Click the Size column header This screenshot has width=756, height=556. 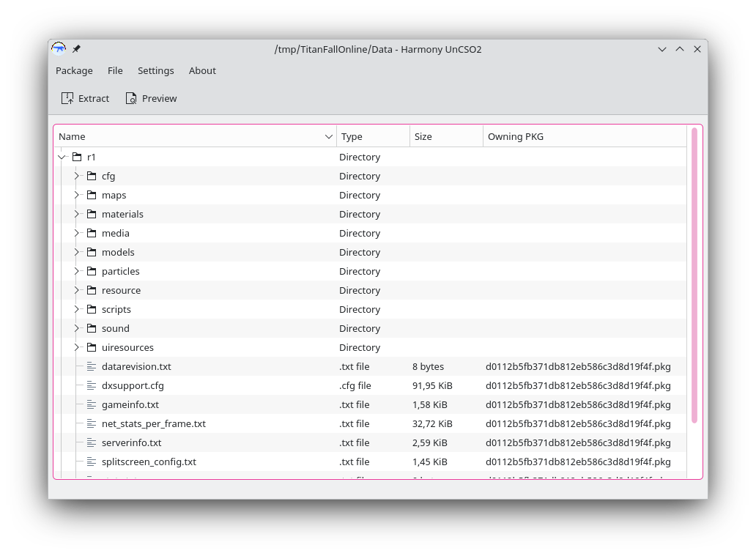point(446,136)
